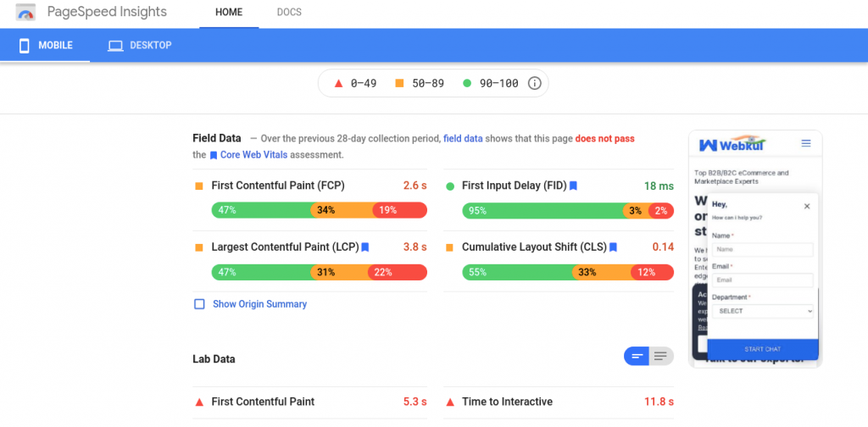This screenshot has width=868, height=427.
Task: Click the bookmark icon next to CLS
Action: (x=614, y=247)
